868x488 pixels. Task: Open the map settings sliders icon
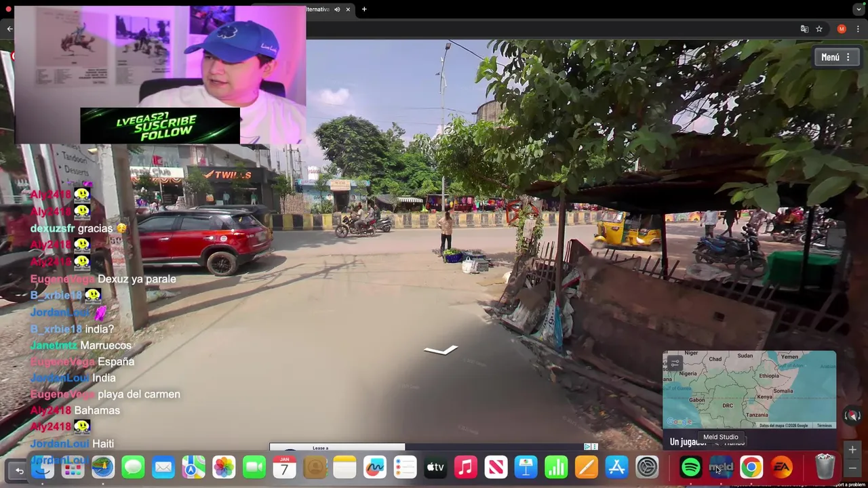(x=675, y=363)
